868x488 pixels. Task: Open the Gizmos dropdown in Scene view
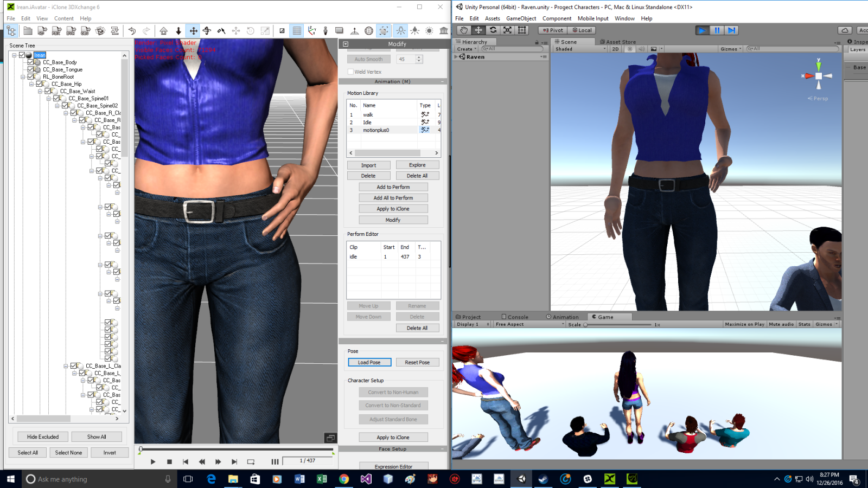tap(731, 49)
